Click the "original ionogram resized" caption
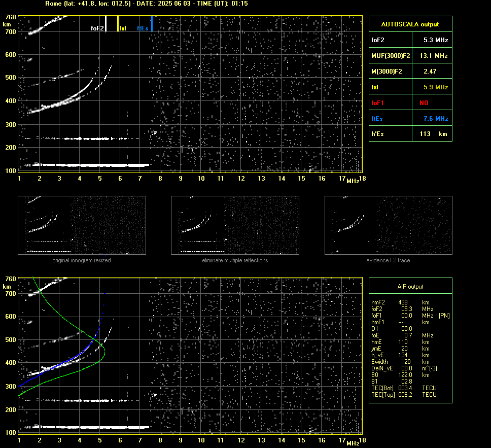491x448 pixels. tap(82, 260)
